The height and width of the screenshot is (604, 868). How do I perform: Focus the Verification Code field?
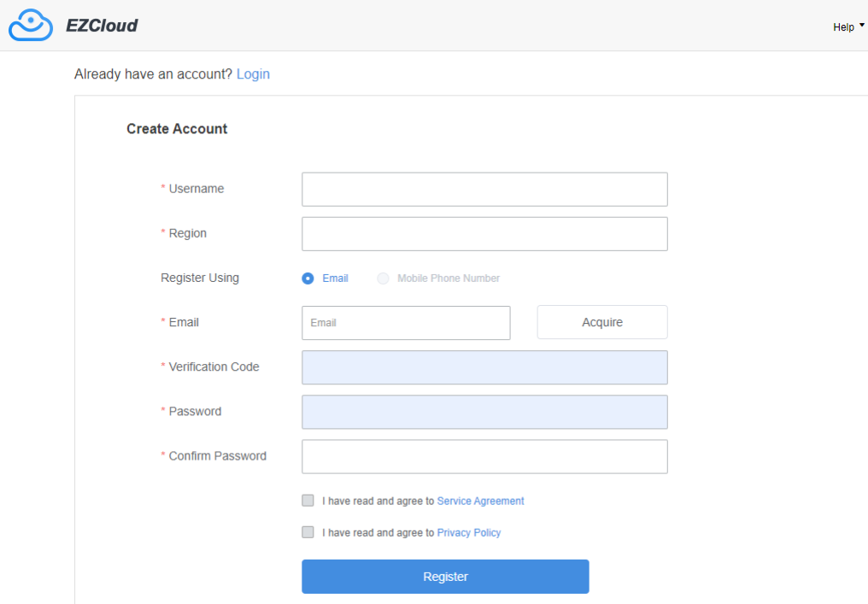pos(484,367)
